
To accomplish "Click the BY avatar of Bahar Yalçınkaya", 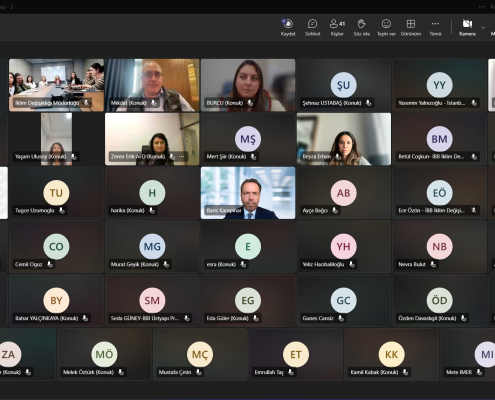I will tap(56, 300).
